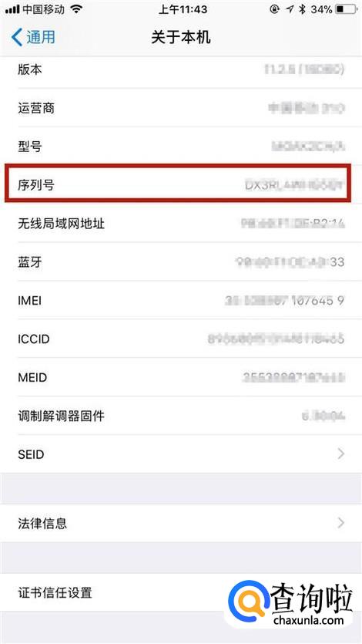Tap the IMEI row
The height and width of the screenshot is (644, 362).
point(181,300)
